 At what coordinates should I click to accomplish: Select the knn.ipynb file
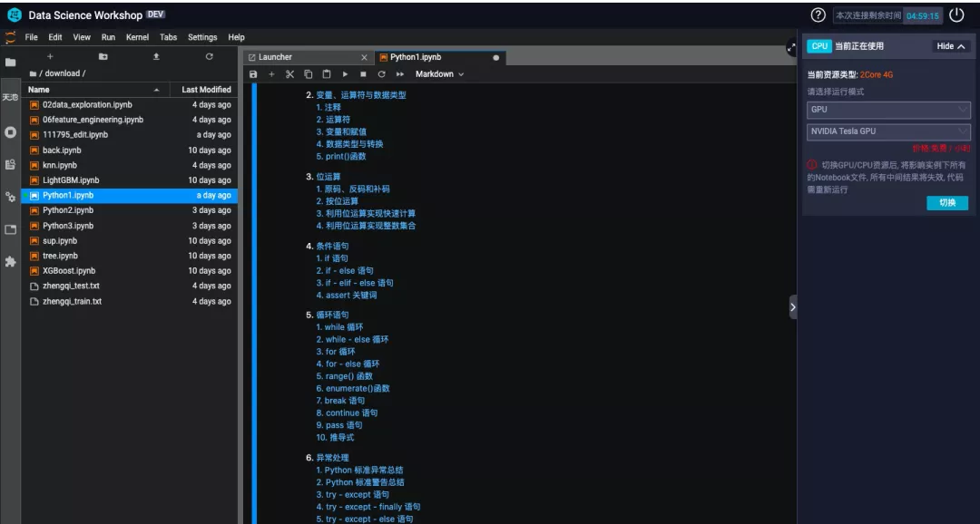[130, 166]
